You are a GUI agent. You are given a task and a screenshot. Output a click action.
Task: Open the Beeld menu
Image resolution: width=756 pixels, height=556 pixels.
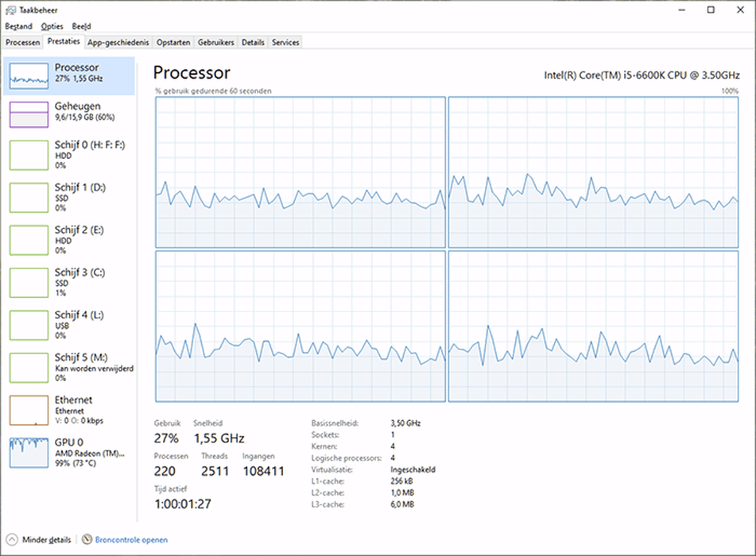point(81,26)
